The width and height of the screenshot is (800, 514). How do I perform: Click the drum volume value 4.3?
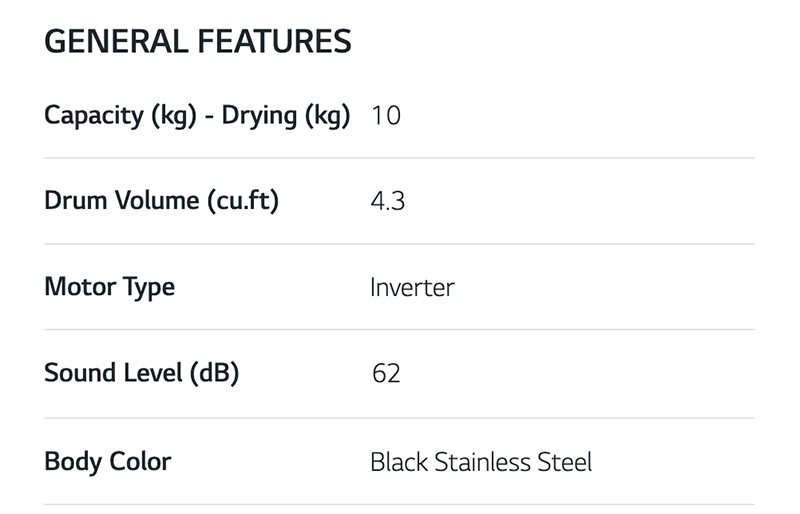click(x=387, y=201)
